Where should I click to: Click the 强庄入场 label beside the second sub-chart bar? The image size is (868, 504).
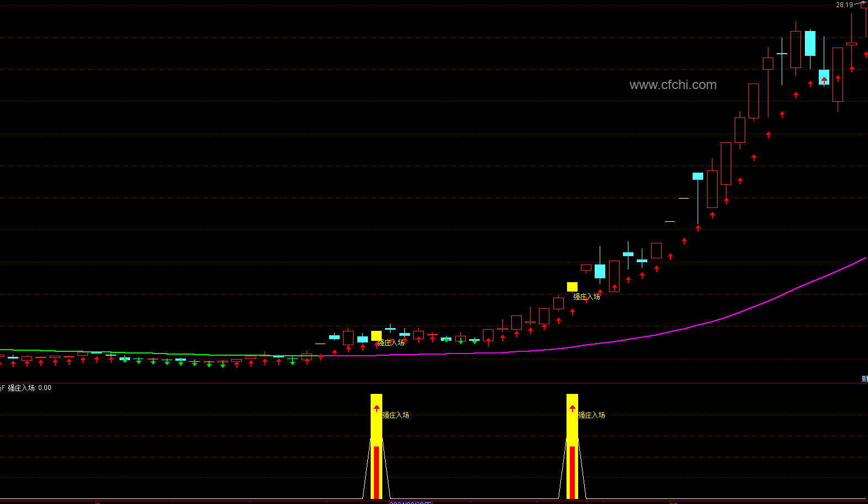[592, 415]
